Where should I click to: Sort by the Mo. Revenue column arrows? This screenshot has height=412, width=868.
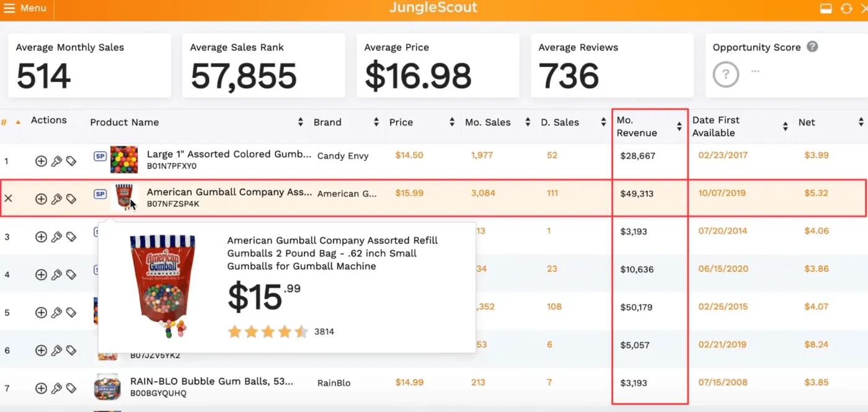pos(679,126)
